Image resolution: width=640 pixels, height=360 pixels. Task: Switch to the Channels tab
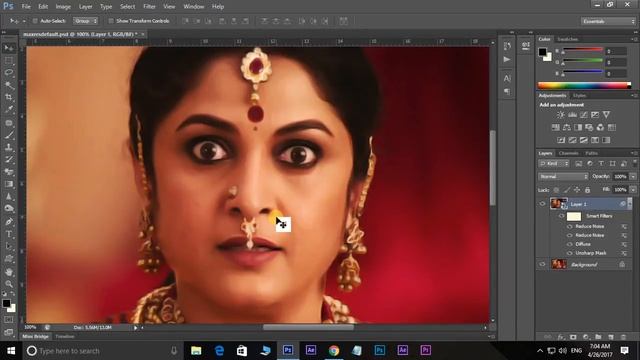pyautogui.click(x=569, y=153)
